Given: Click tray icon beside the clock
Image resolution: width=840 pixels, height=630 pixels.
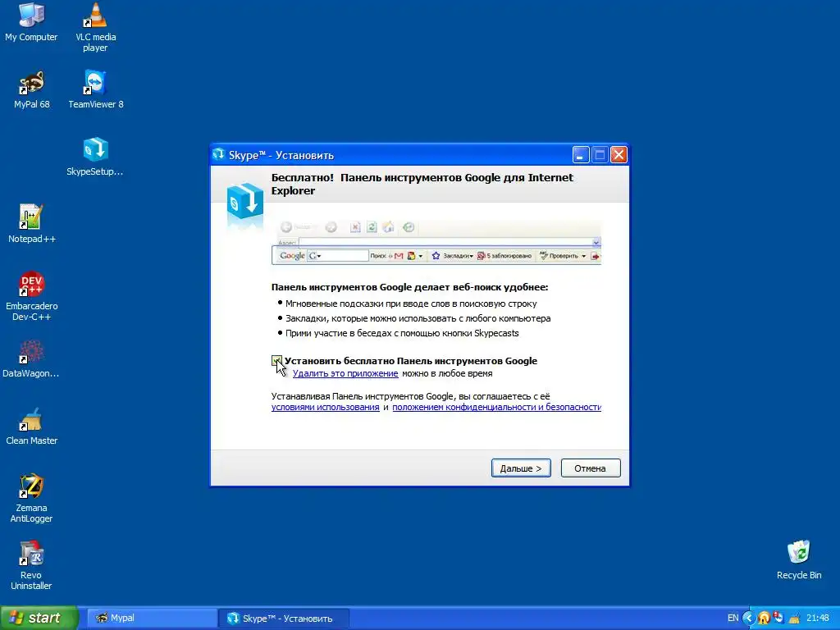Looking at the screenshot, I should point(794,619).
